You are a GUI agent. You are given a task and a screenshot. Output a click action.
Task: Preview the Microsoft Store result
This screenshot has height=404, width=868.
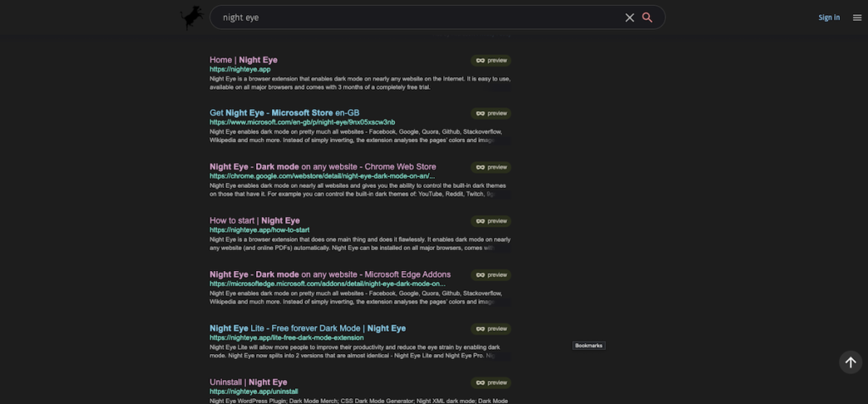491,113
